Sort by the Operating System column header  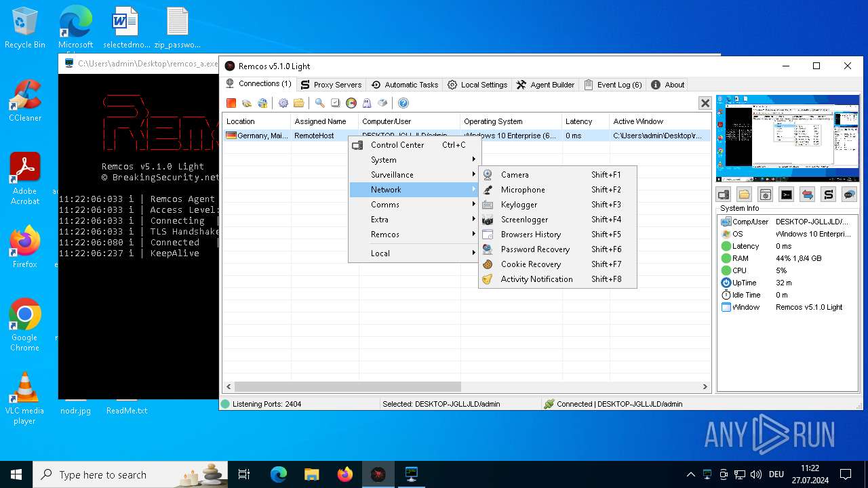(x=511, y=121)
